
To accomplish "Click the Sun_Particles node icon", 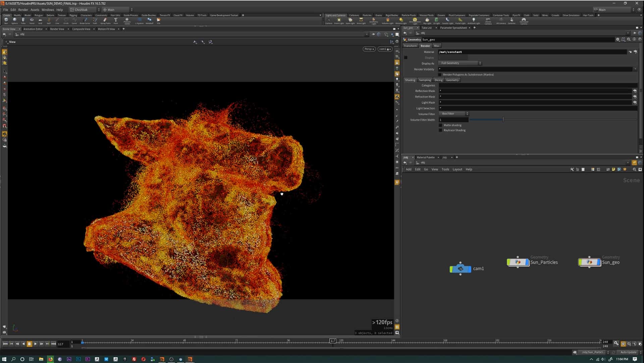I will tap(518, 262).
